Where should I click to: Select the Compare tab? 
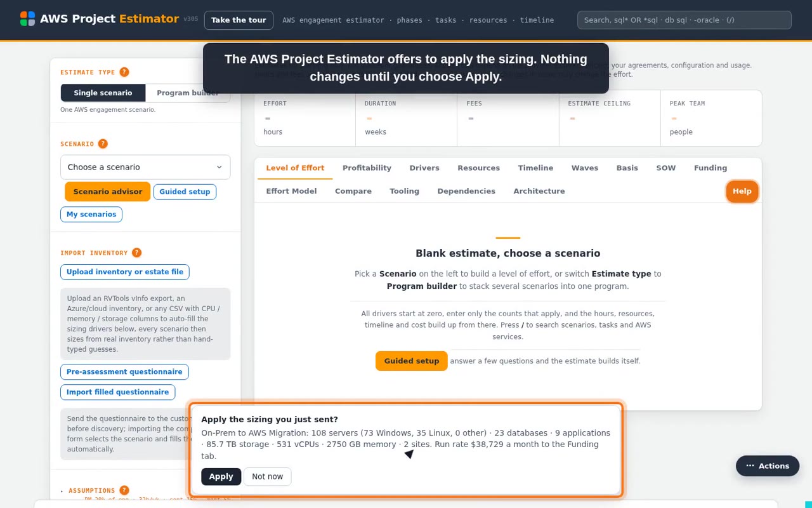353,191
